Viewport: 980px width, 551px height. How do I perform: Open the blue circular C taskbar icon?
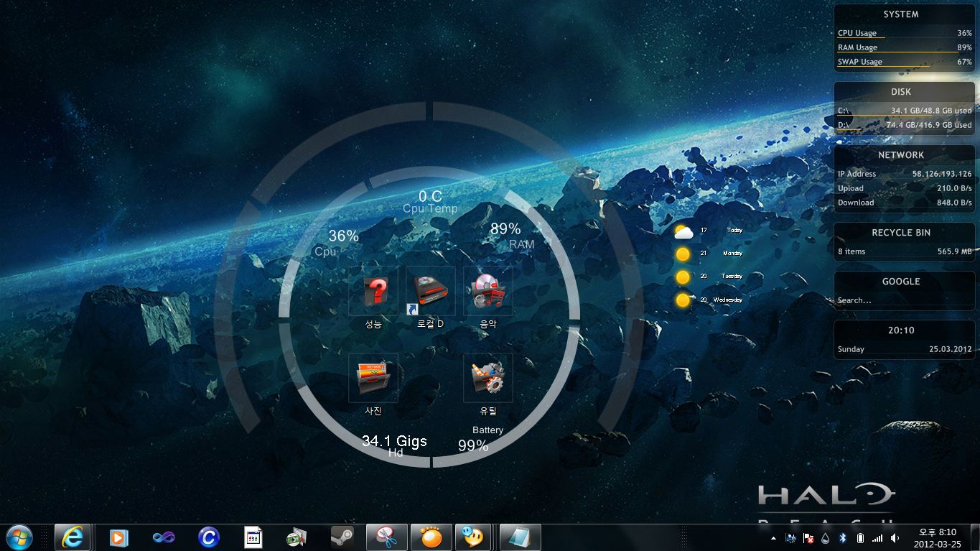click(208, 537)
